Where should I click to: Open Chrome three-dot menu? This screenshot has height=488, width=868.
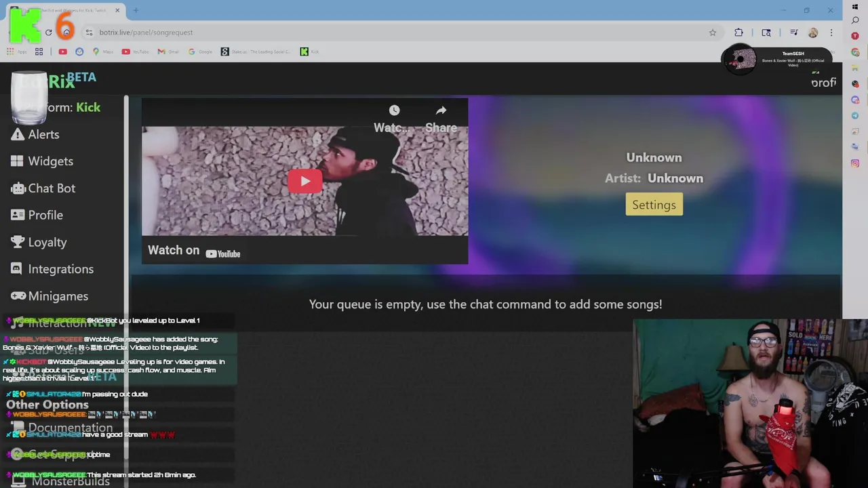coord(831,33)
